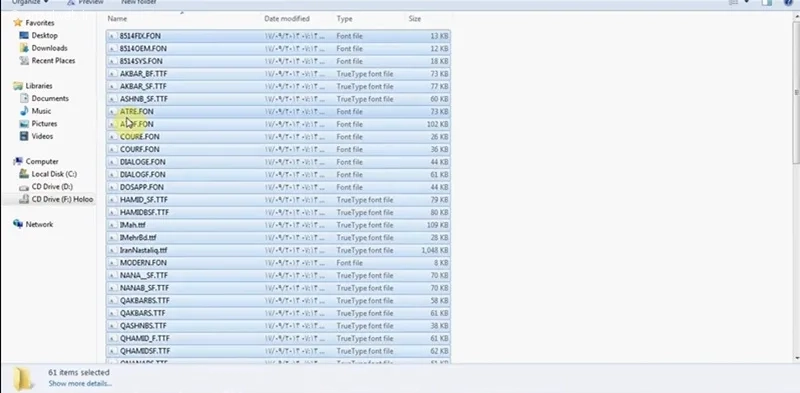Select Local Disk (C:) drive
Screen dimensions: 800x393
pyautogui.click(x=54, y=174)
